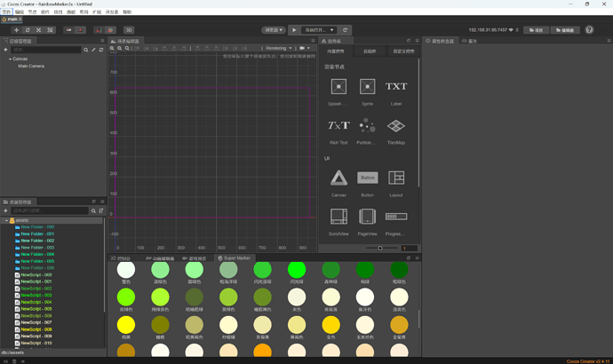Switch to the animation editor tab
The width and height of the screenshot is (613, 364).
[160, 258]
